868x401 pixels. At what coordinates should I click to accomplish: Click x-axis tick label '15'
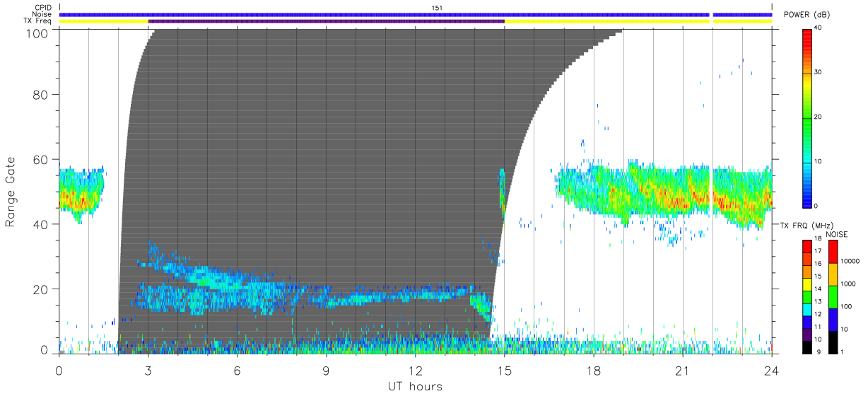[x=504, y=371]
